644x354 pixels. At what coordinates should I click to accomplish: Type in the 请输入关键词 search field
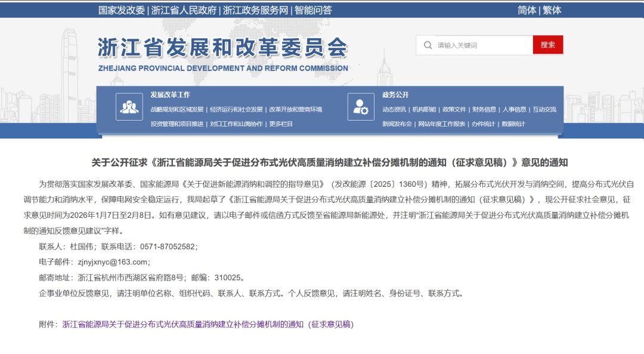(x=482, y=45)
